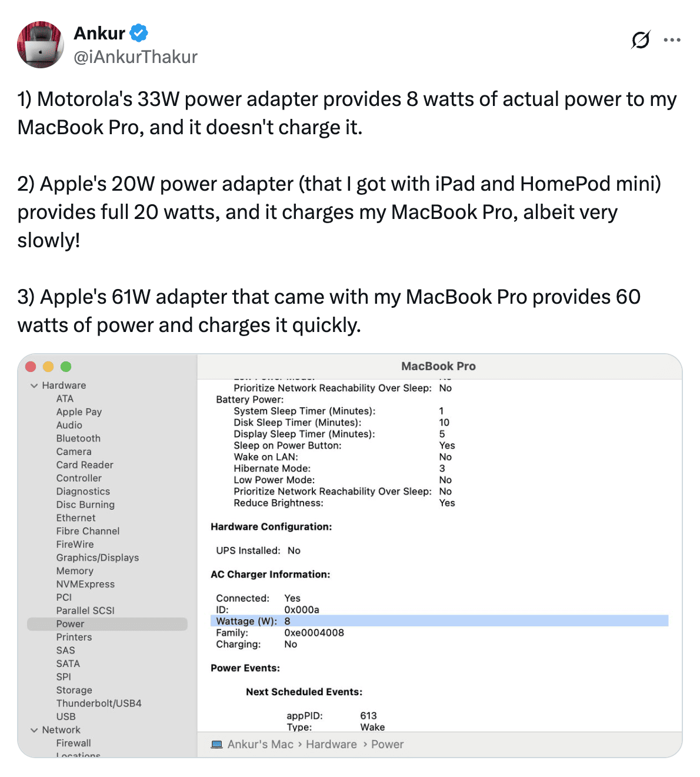Image resolution: width=700 pixels, height=777 pixels.
Task: Click the laptop icon in path bar
Action: pos(216,745)
